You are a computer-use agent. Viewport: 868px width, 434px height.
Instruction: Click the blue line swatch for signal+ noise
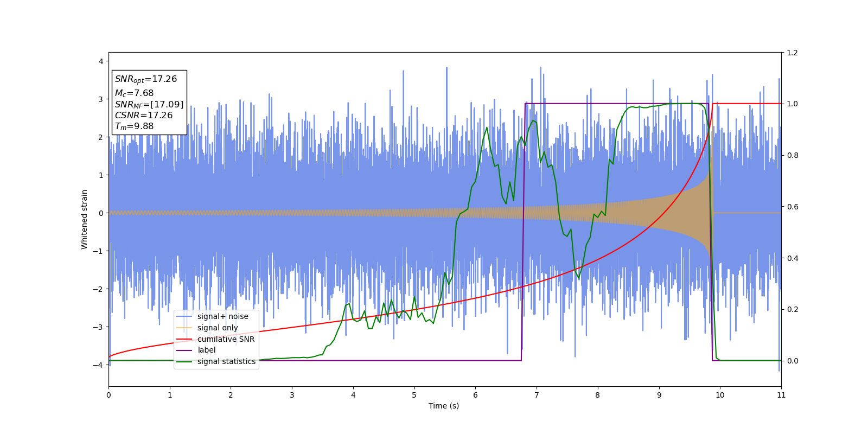185,316
